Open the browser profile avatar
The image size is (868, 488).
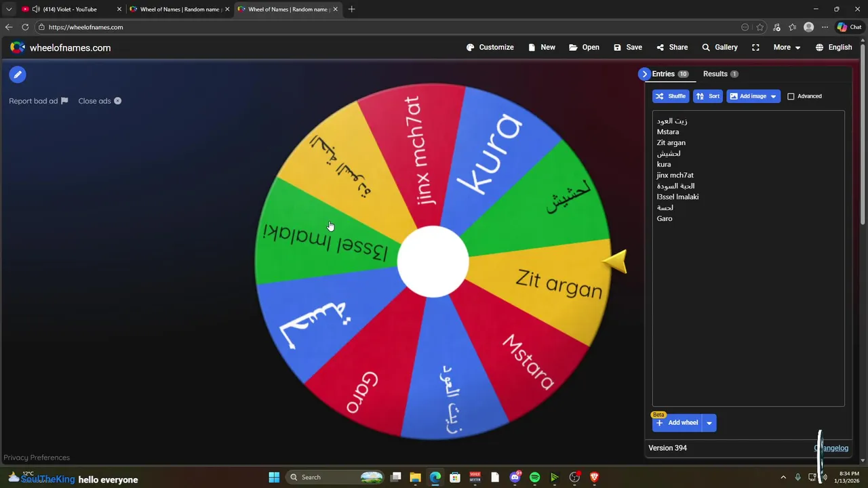[x=808, y=27]
